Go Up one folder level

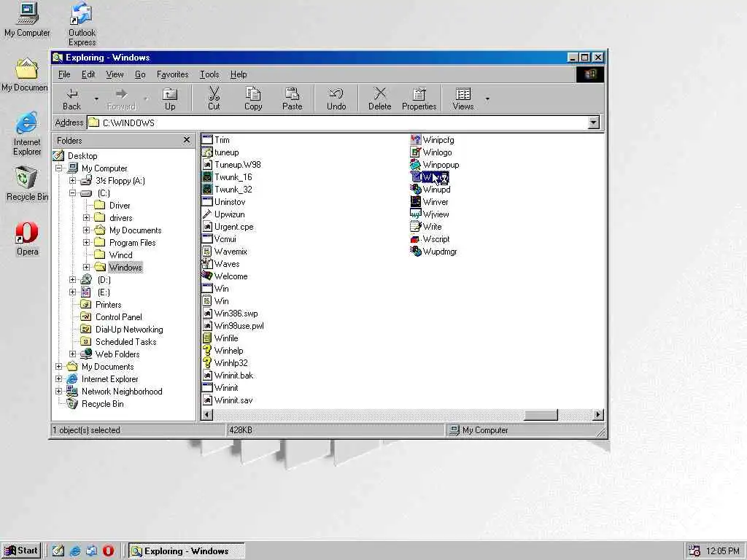click(x=169, y=99)
